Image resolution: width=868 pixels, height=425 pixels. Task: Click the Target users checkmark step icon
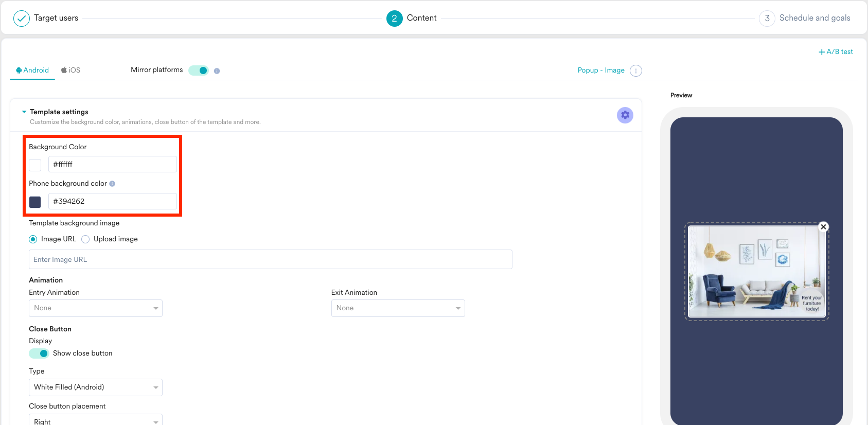pos(22,19)
